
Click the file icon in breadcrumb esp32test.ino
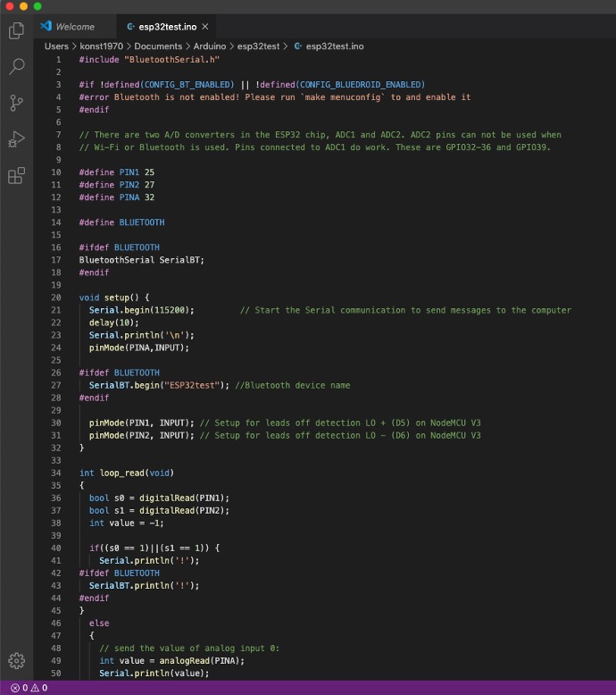tap(298, 46)
